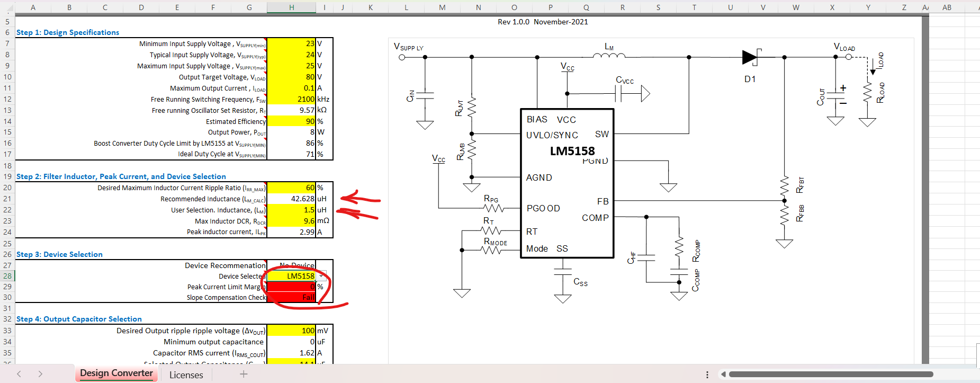980x383 pixels.
Task: Click the CSS capacitor symbol in schematic
Action: 562,272
